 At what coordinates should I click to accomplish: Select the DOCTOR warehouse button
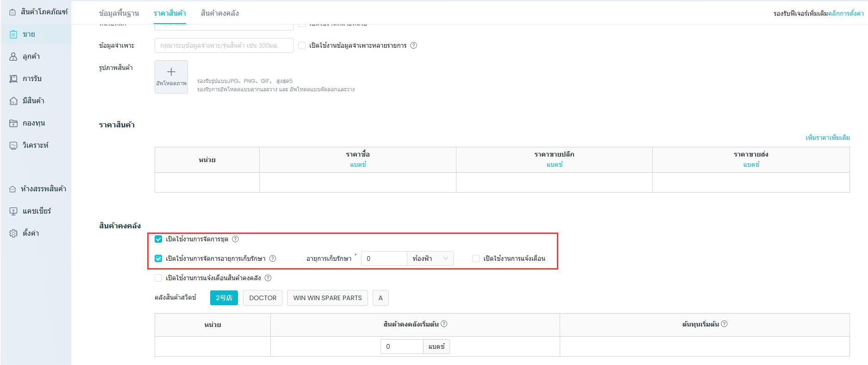tap(262, 298)
